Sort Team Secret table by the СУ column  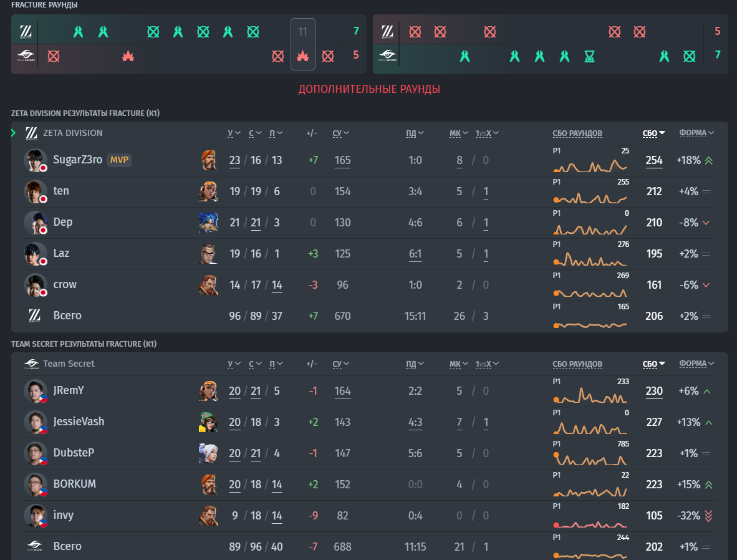point(341,364)
